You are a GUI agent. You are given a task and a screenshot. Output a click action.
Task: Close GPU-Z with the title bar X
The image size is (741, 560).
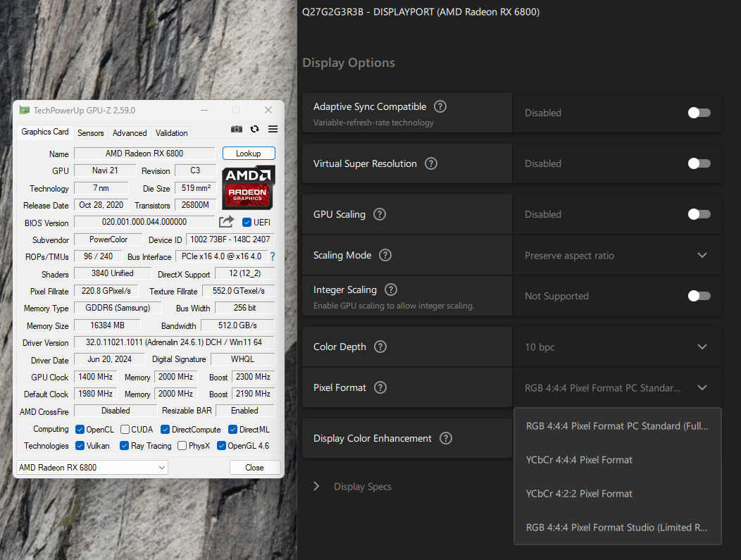(268, 110)
